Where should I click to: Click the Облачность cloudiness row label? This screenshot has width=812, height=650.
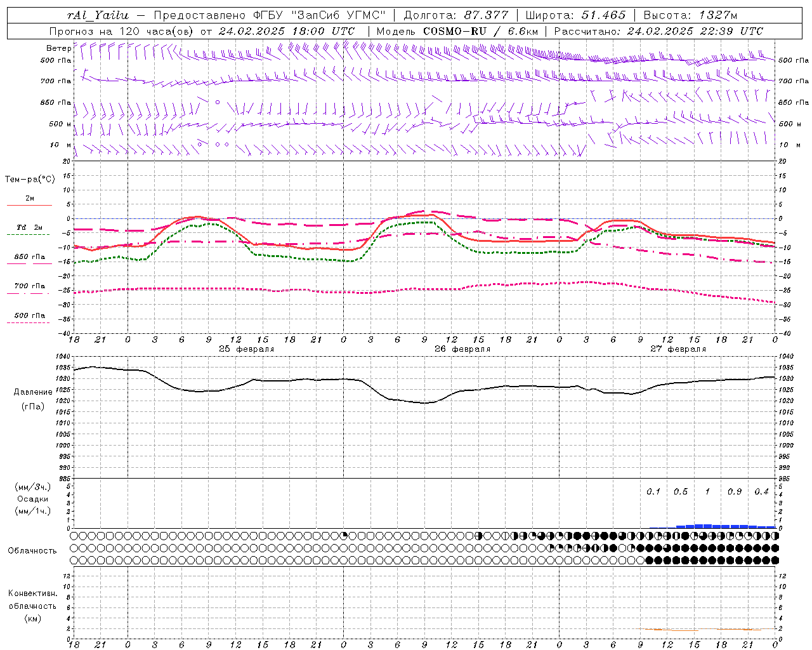32,550
